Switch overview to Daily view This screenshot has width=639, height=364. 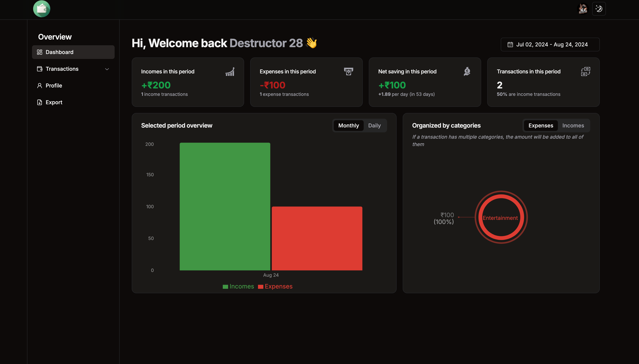tap(374, 126)
